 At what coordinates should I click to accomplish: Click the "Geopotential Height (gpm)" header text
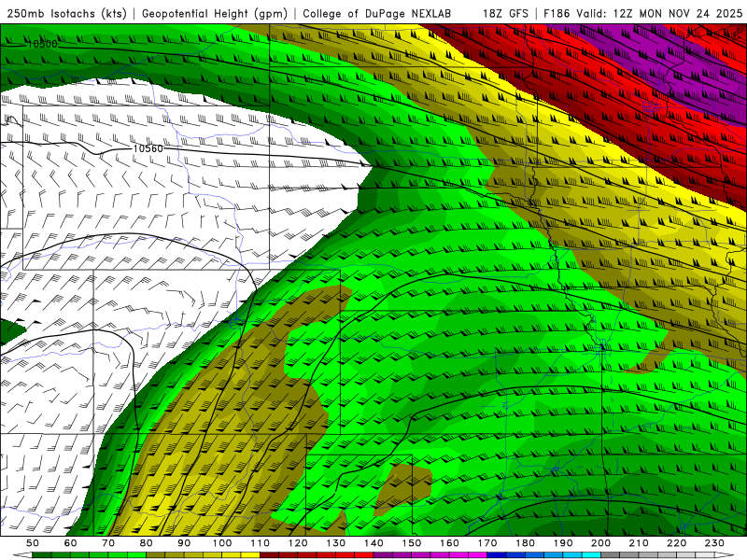point(215,14)
